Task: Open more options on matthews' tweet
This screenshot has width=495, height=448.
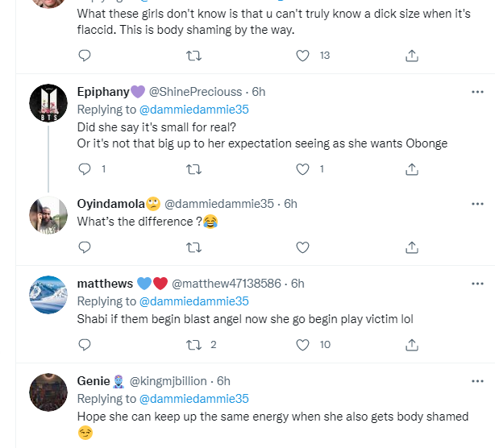Action: (x=477, y=283)
